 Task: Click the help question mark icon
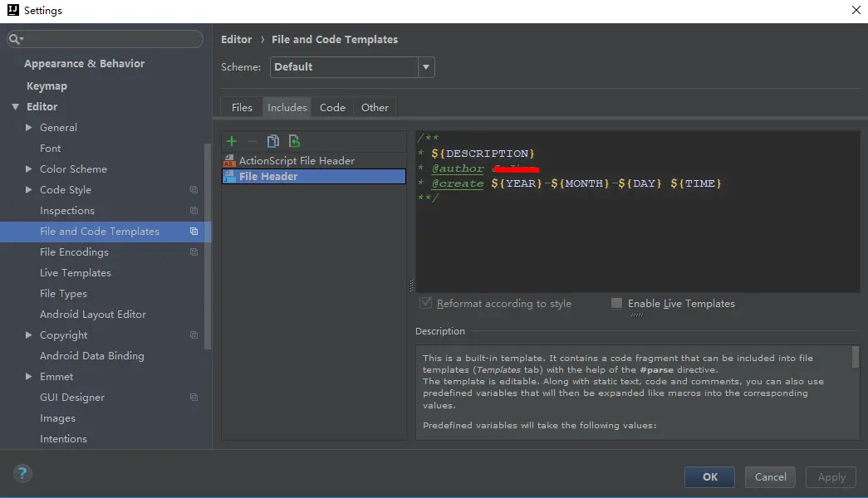tap(22, 474)
